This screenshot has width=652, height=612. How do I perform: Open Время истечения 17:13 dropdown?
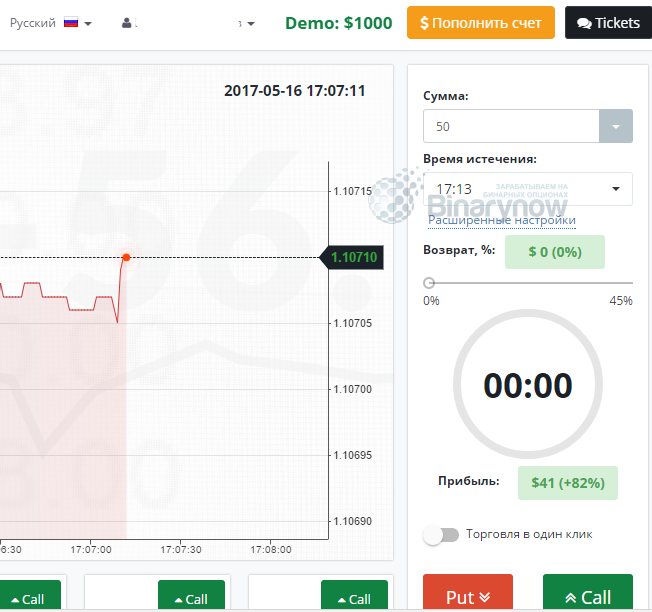coord(528,189)
